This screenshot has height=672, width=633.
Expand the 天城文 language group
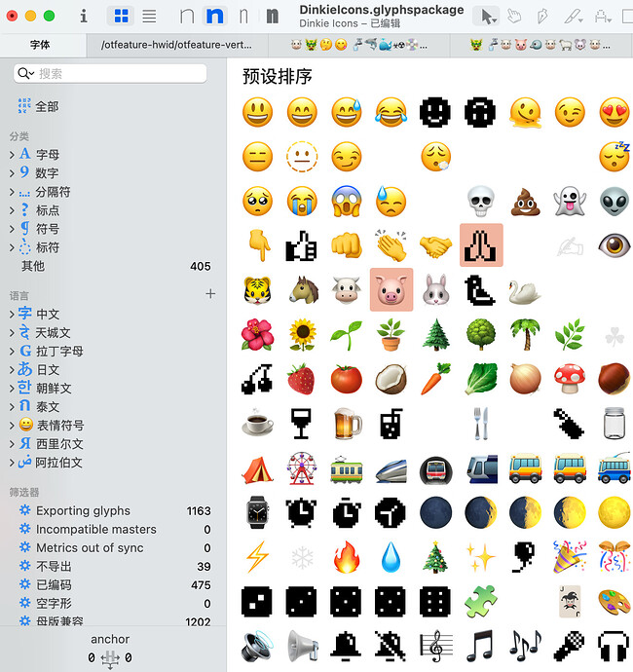point(12,332)
